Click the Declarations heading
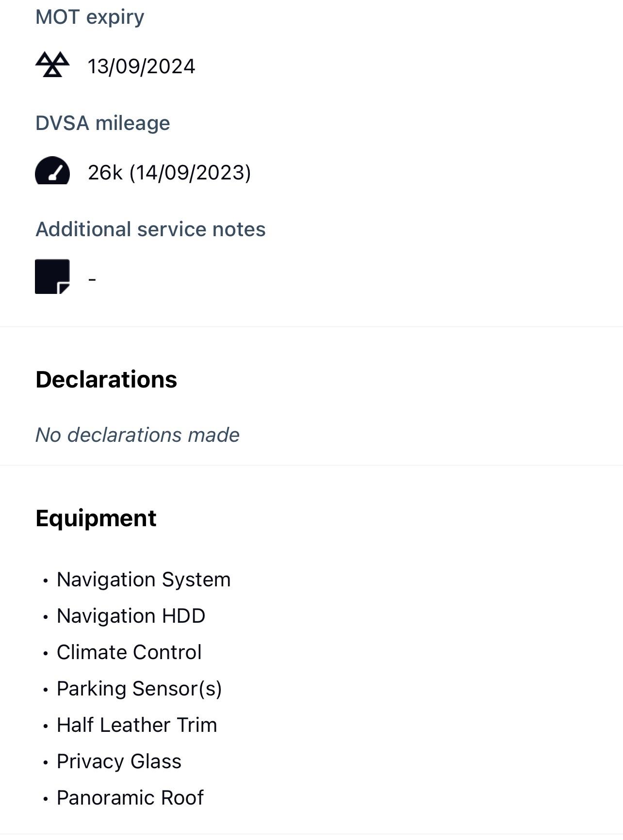 point(106,379)
